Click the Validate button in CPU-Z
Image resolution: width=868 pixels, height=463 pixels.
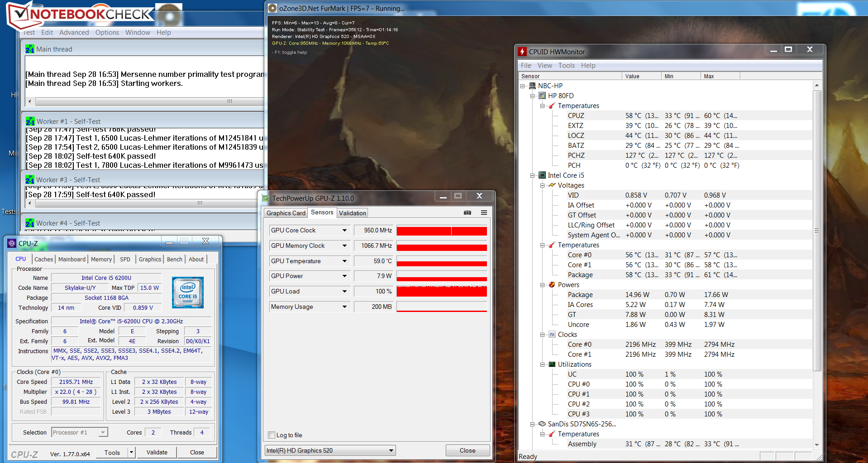tap(157, 452)
